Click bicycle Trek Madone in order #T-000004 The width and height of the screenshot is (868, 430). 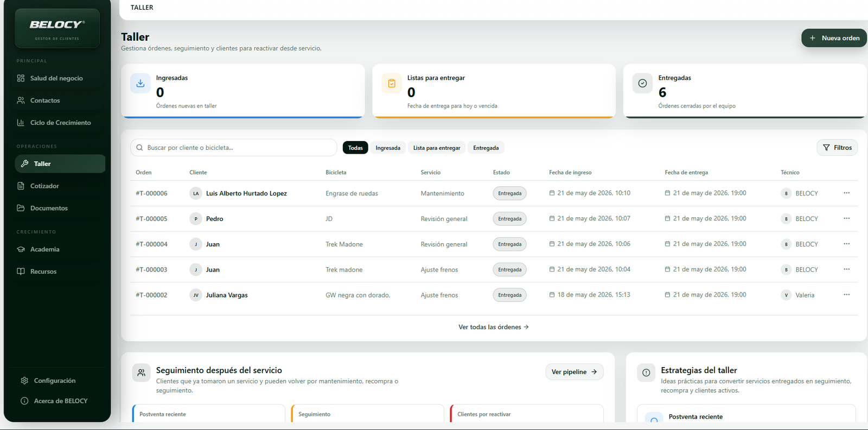click(344, 244)
